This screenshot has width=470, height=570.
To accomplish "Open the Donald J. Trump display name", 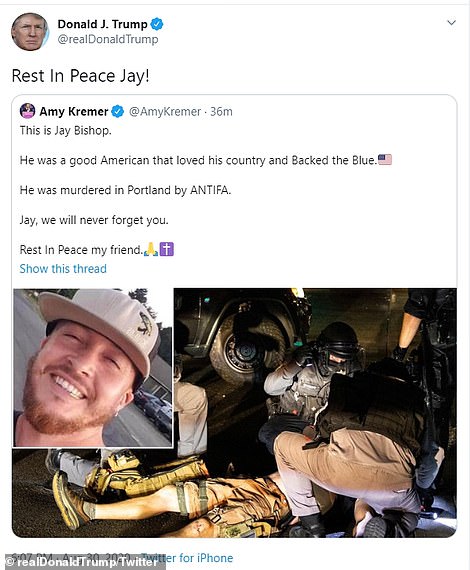I will [x=103, y=24].
